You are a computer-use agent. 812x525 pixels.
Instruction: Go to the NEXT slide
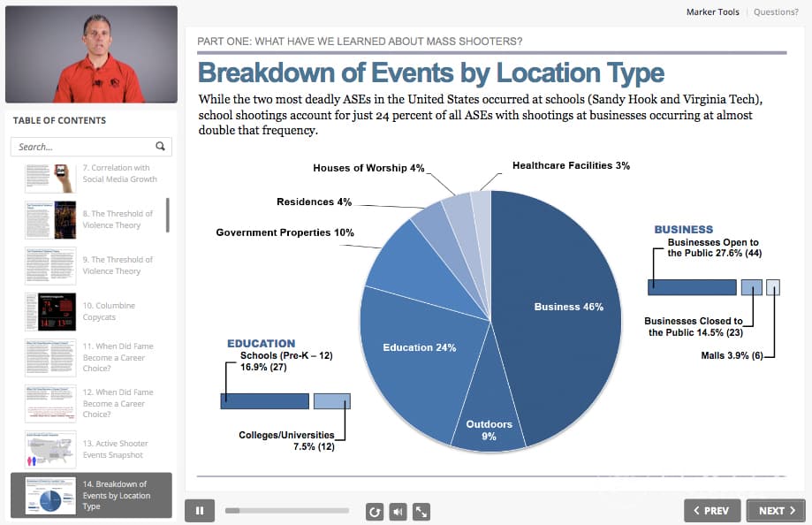(x=777, y=511)
